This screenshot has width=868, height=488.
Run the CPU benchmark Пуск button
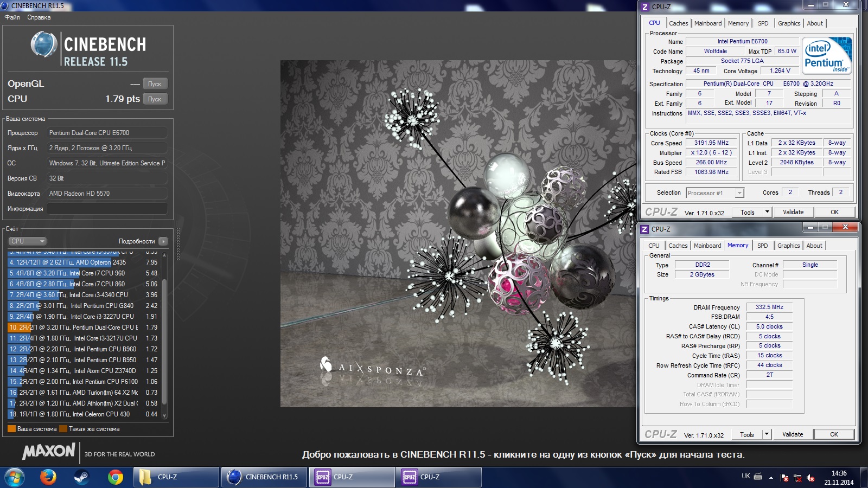(155, 99)
